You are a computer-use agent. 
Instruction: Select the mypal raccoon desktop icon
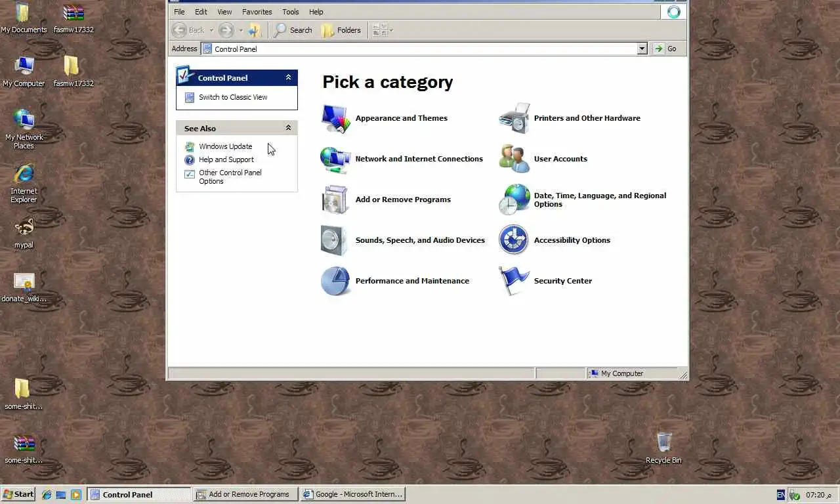[x=24, y=233]
